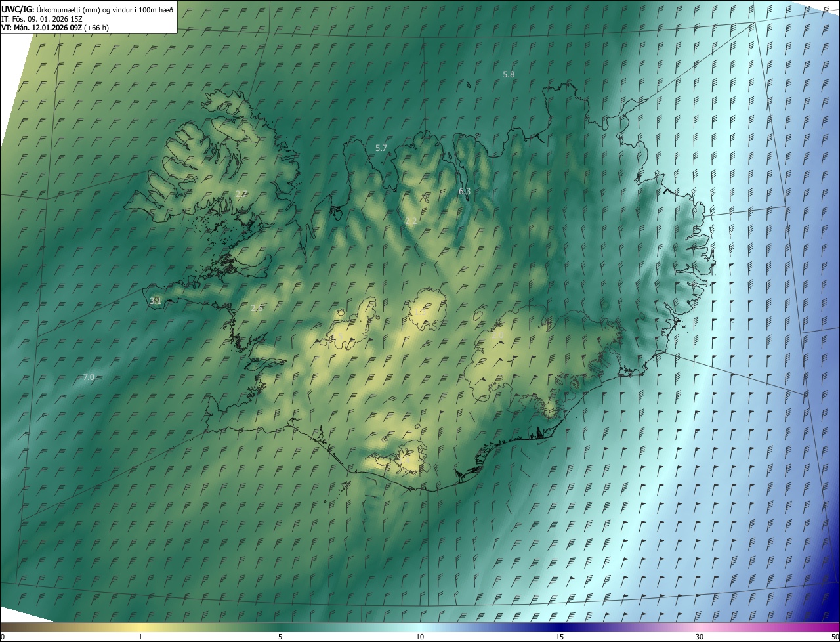This screenshot has width=840, height=642.
Task: Click the 0 tick on the color scale
Action: coord(3,637)
